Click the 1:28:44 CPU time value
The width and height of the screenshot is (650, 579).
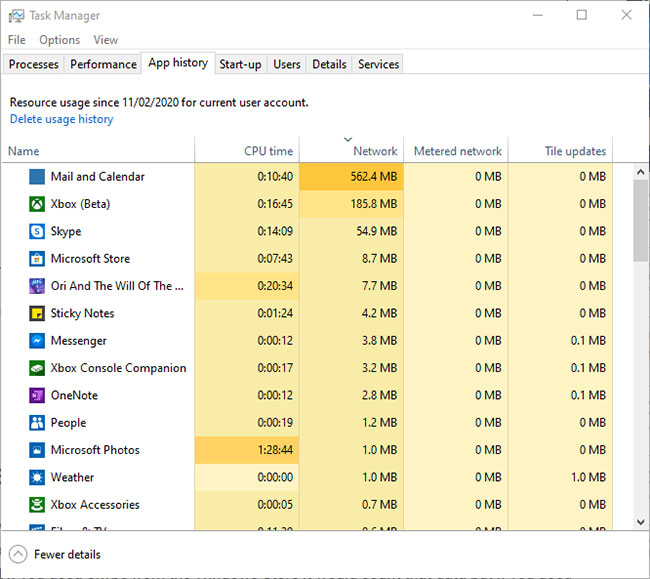pos(275,450)
